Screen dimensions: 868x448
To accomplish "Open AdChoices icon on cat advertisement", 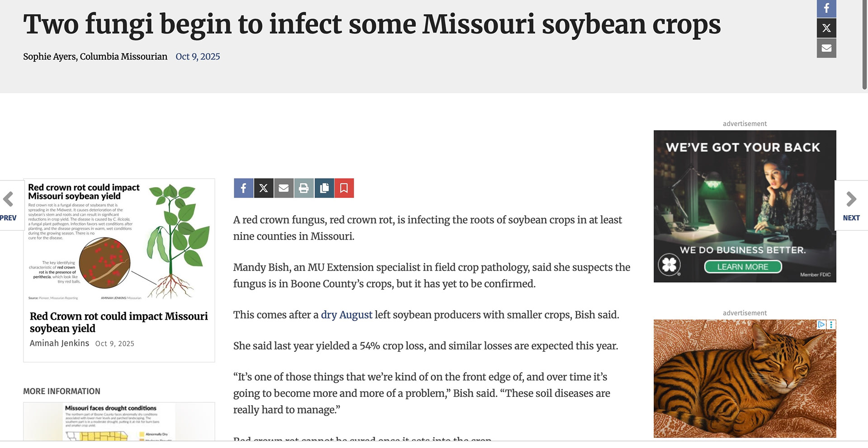I will (x=821, y=324).
